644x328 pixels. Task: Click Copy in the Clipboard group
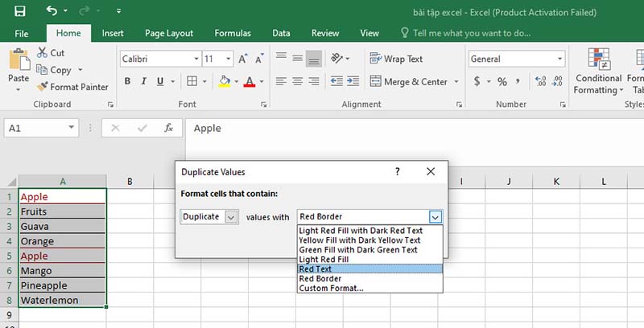pos(54,70)
